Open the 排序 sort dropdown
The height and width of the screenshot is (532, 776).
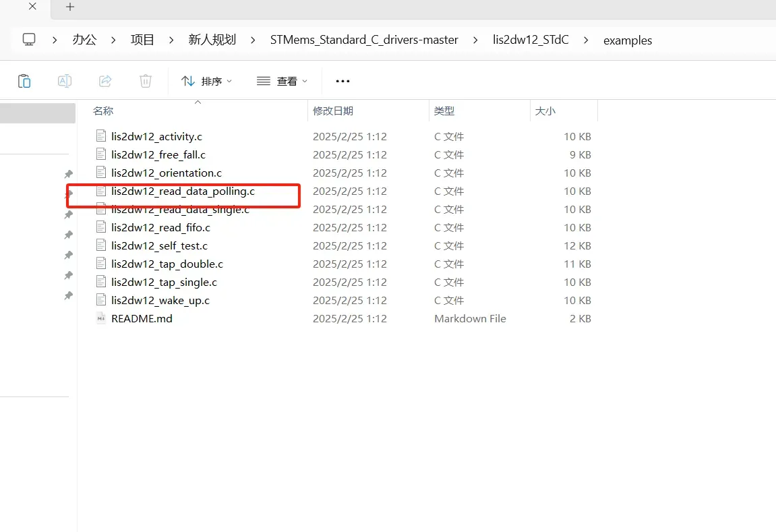coord(206,81)
